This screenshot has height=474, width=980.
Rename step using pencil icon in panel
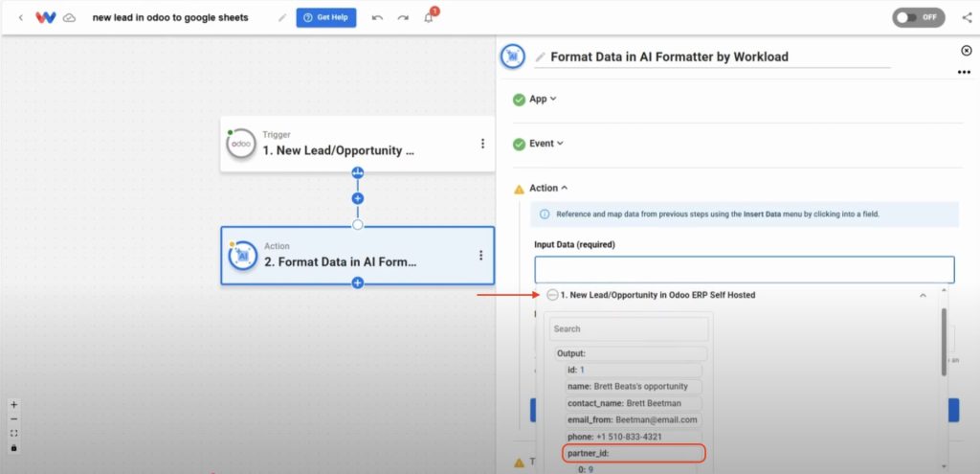(x=541, y=56)
